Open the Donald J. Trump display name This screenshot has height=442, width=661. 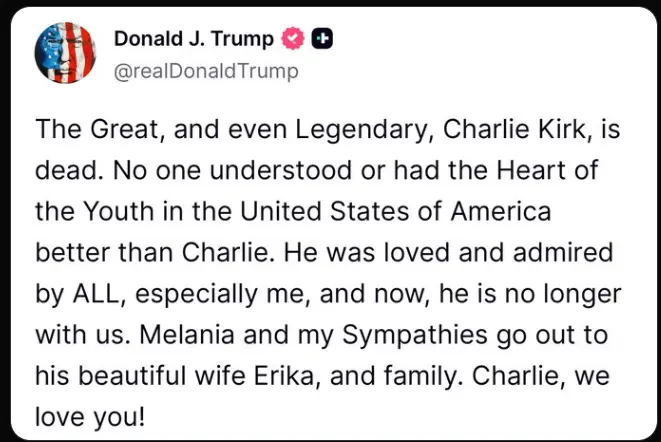click(193, 39)
